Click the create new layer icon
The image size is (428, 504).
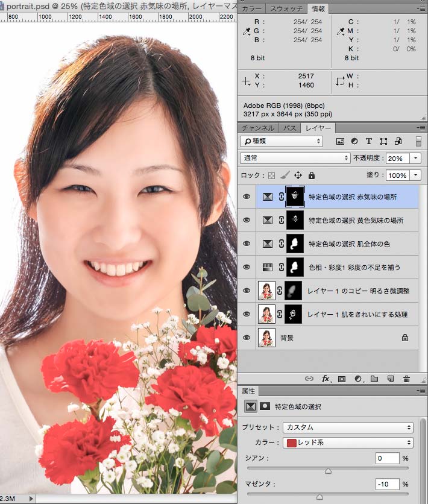point(390,379)
